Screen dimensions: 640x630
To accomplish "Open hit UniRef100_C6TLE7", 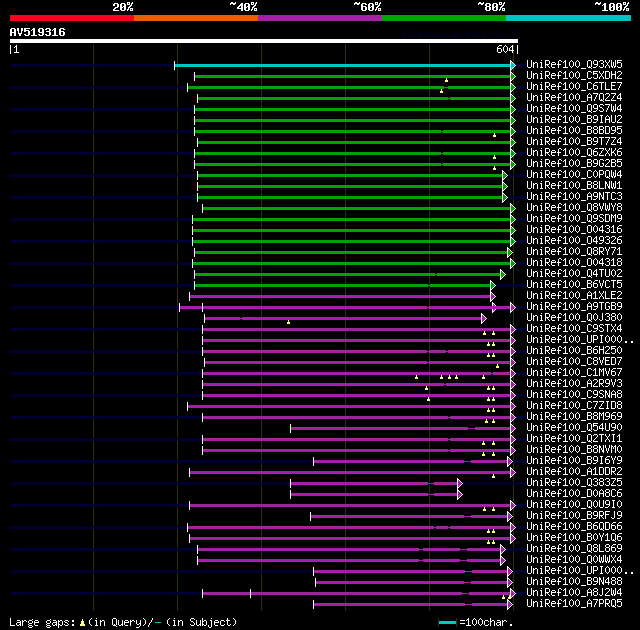I will click(574, 87).
